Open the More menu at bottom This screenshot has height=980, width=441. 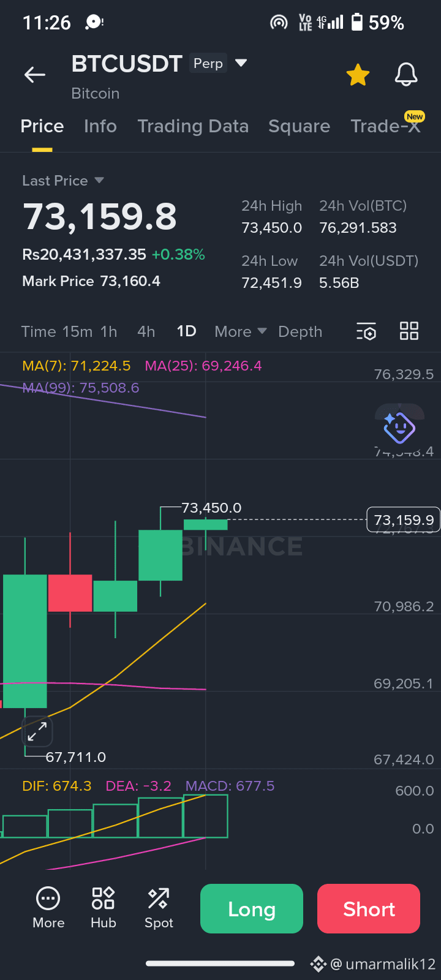pyautogui.click(x=48, y=908)
